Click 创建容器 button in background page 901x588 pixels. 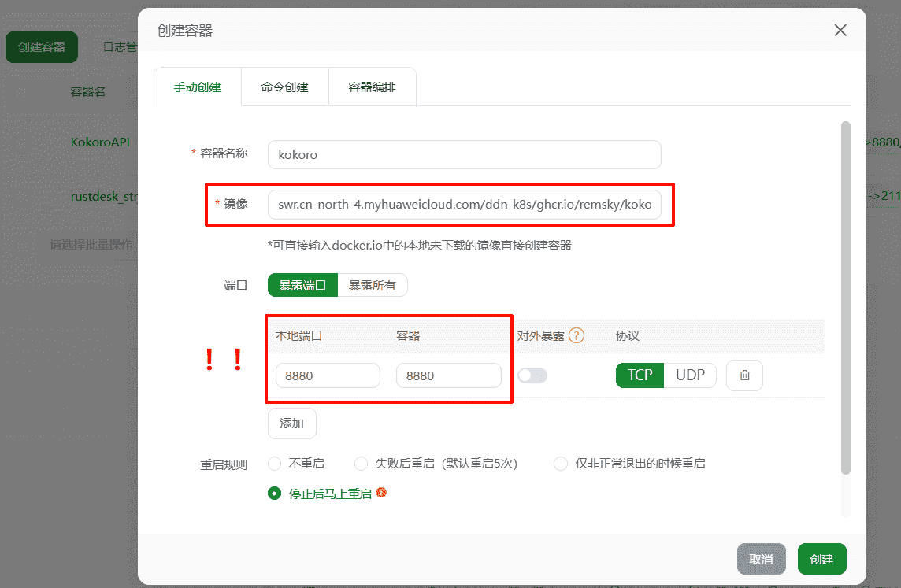[x=42, y=47]
